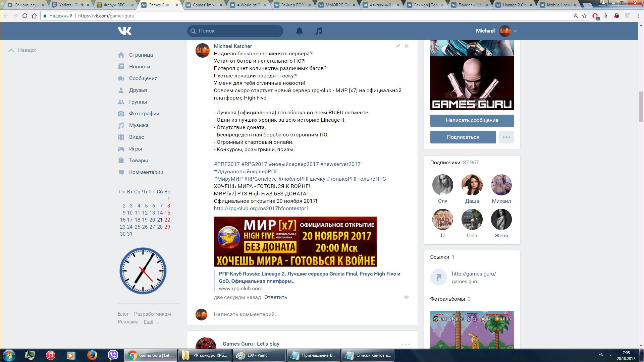Screen dimensions: 644x362
Task: Switch to the Lineage 2 Cla browser tab
Action: 514,5
